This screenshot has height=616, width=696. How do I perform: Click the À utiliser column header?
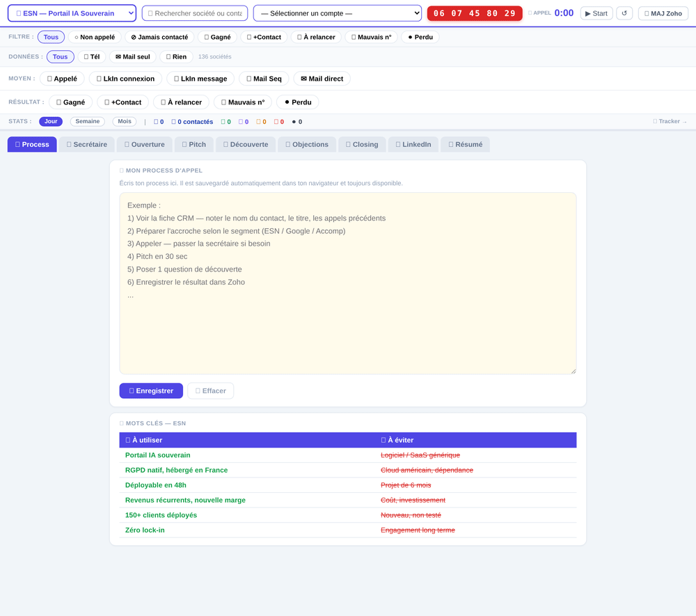247,440
